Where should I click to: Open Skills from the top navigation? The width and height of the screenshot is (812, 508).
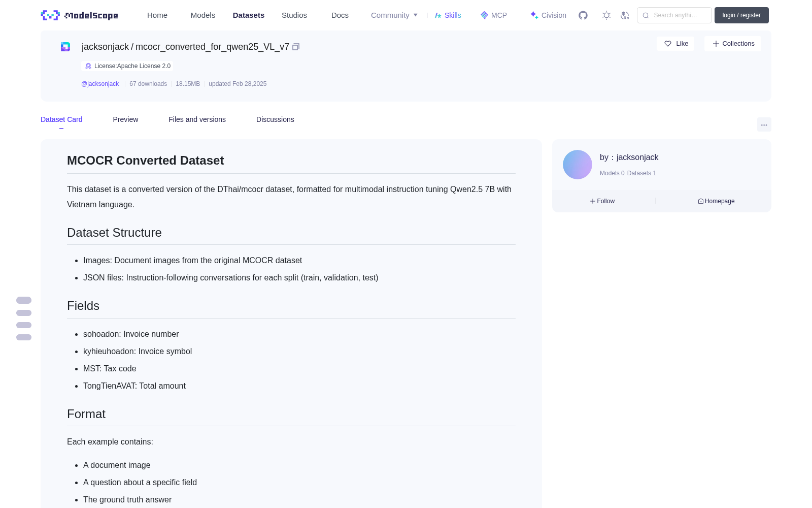tap(448, 15)
